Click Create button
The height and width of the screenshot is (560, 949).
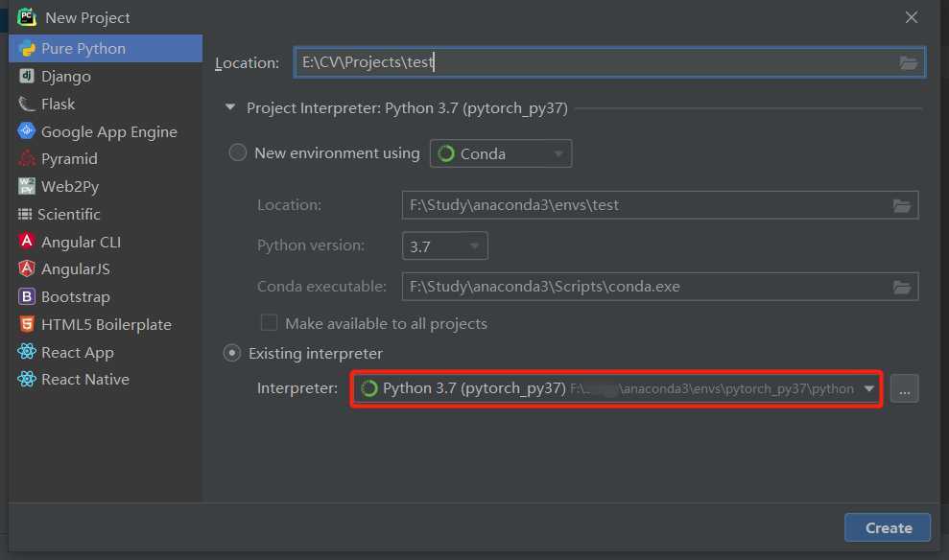click(x=888, y=527)
